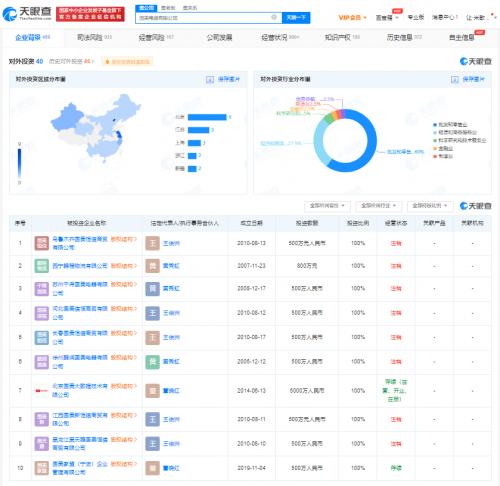Image resolution: width=500 pixels, height=486 pixels.
Task: Click the red banner next to the logo
Action: click(x=90, y=14)
